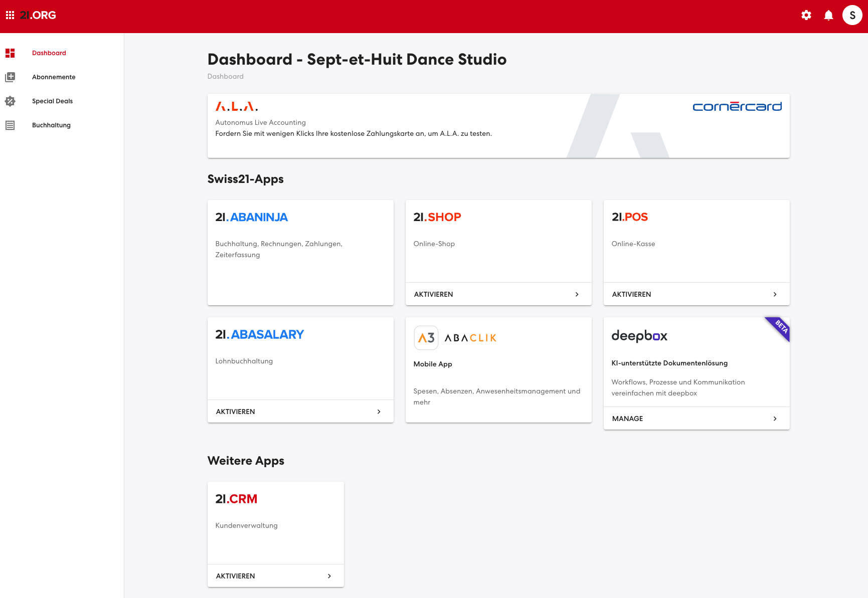
Task: Check notifications via the bell icon
Action: [x=828, y=15]
